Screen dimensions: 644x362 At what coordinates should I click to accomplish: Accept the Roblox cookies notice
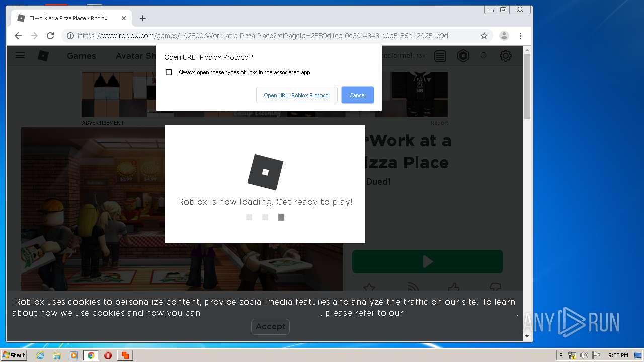click(x=270, y=326)
